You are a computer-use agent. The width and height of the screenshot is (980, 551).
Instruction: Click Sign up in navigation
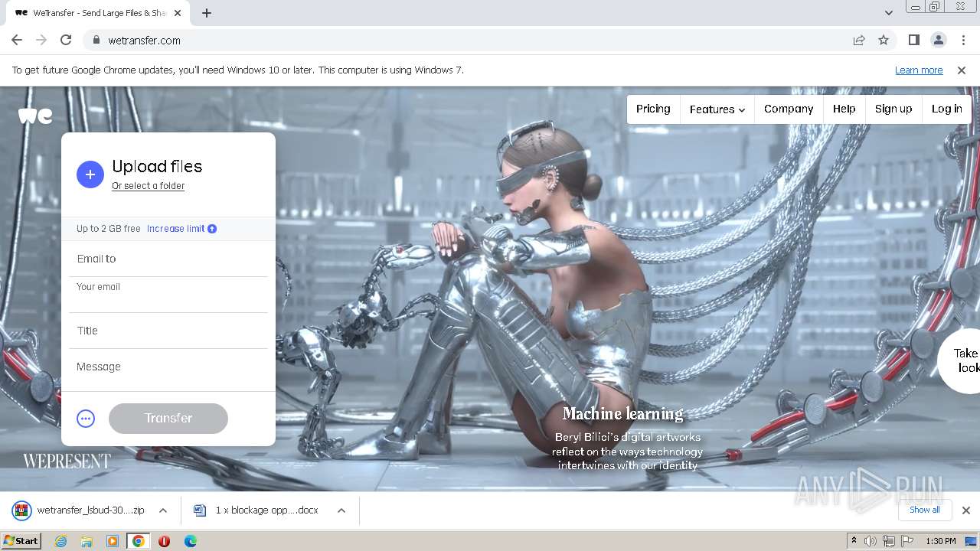coord(893,109)
